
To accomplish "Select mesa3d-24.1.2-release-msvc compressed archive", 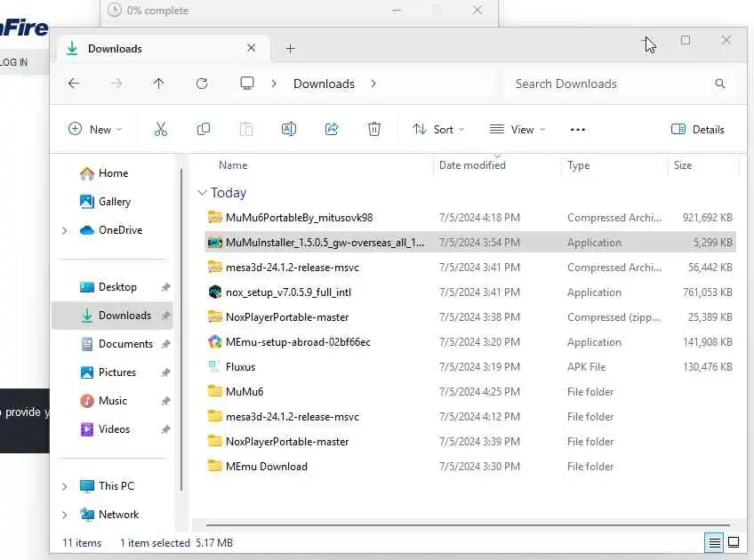I will click(x=469, y=268).
